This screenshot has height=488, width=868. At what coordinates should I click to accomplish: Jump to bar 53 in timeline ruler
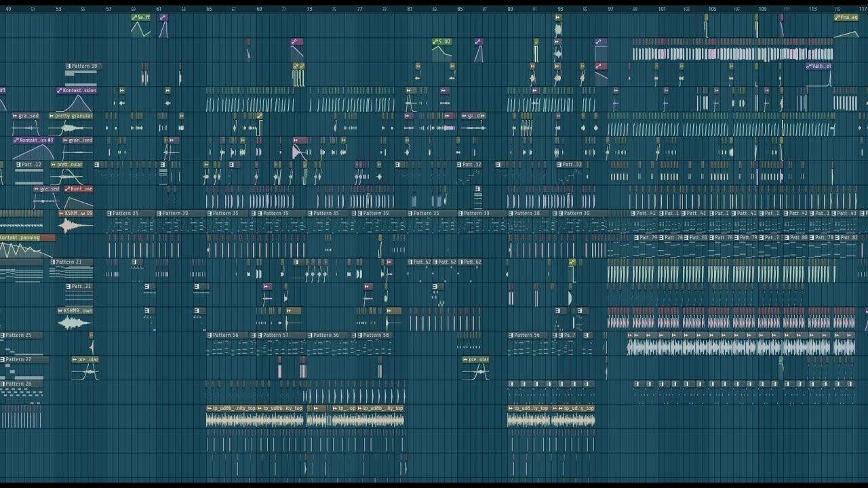pyautogui.click(x=58, y=9)
